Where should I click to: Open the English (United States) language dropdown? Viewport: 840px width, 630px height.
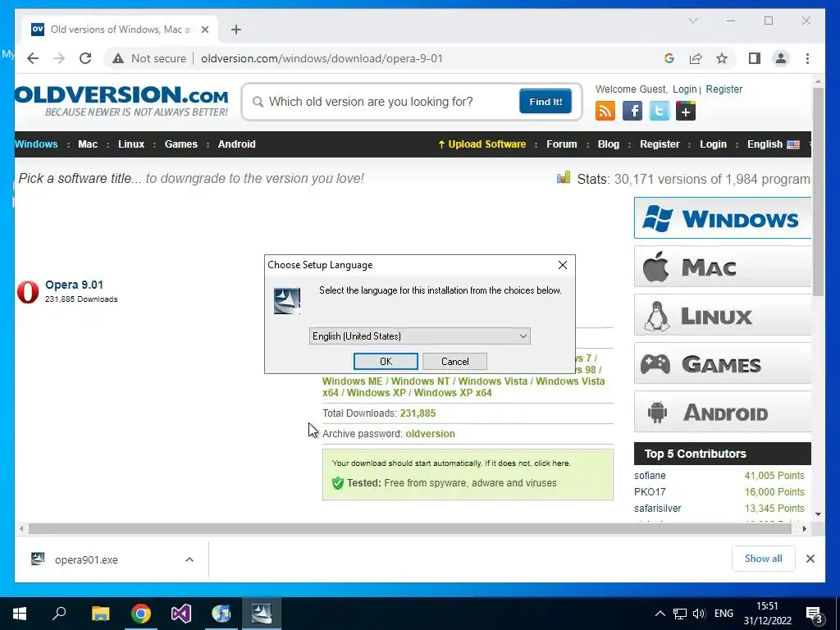pyautogui.click(x=420, y=336)
